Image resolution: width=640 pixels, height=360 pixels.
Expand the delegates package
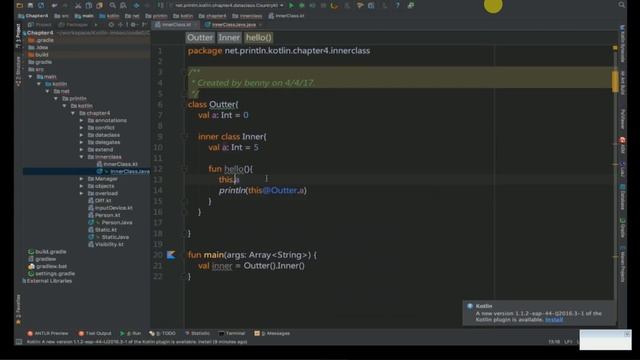pyautogui.click(x=82, y=142)
